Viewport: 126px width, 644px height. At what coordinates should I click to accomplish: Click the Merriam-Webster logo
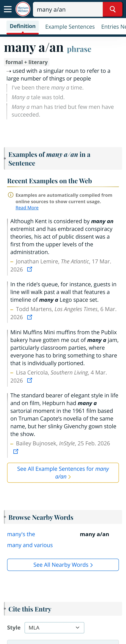[23, 9]
